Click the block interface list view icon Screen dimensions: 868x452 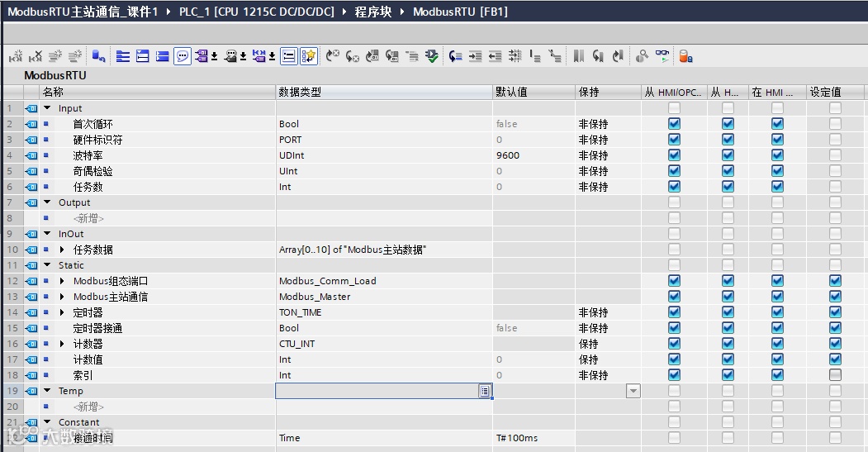pos(288,56)
